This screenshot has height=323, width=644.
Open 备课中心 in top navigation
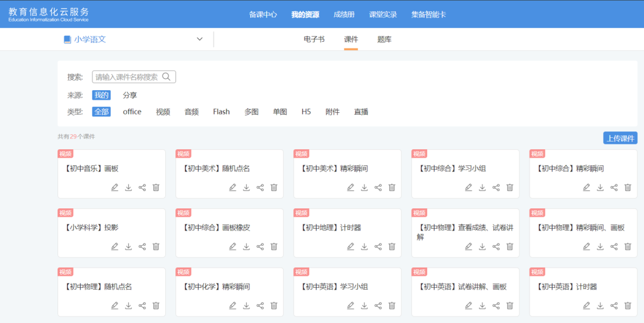(263, 14)
